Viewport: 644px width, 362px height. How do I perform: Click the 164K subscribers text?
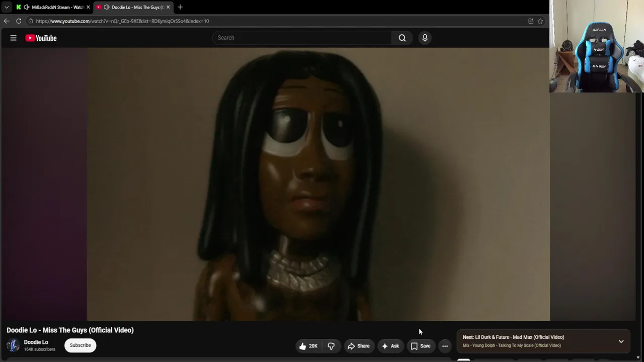(x=40, y=349)
